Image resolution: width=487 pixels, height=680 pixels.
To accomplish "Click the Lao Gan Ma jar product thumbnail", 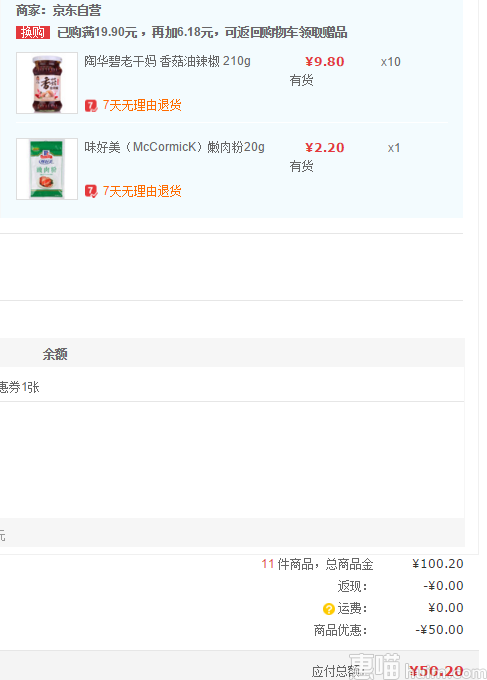I will [x=47, y=83].
